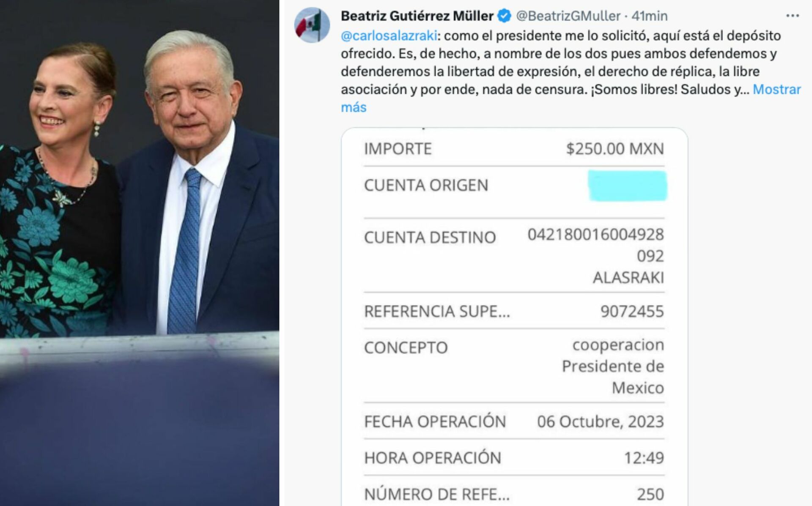Click the IMPORTE label on receipt

tap(398, 149)
